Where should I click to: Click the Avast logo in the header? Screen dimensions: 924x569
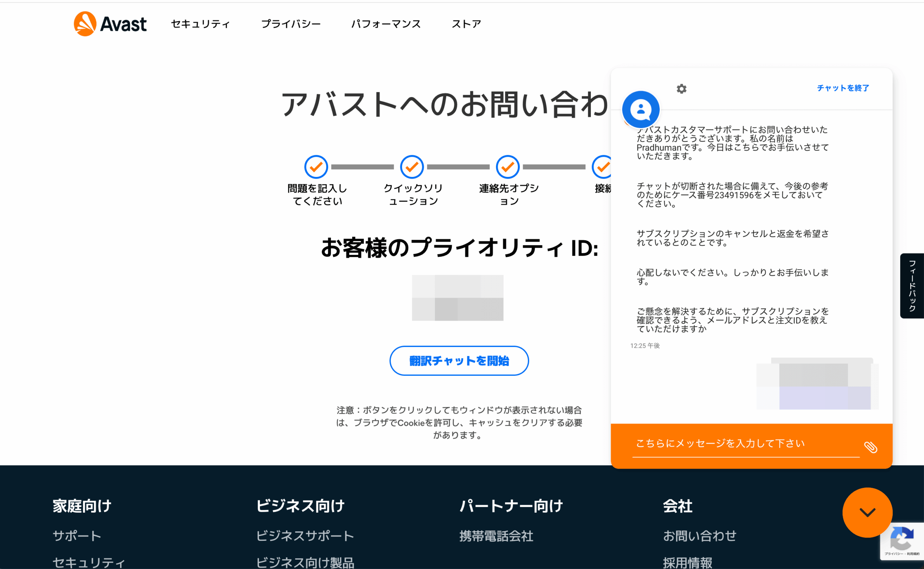point(110,24)
